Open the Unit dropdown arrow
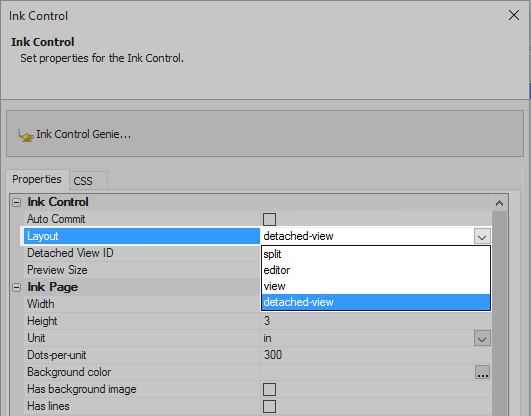This screenshot has width=531, height=416. point(482,338)
